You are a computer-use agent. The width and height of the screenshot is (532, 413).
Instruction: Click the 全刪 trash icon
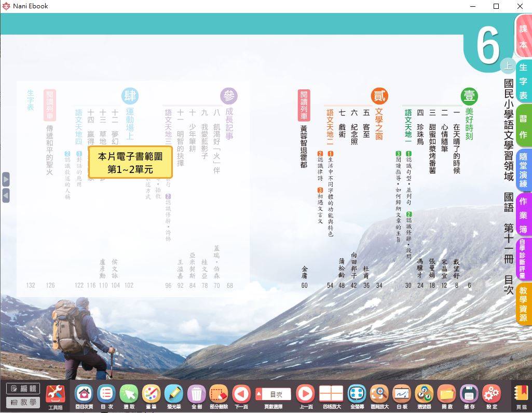coord(196,396)
